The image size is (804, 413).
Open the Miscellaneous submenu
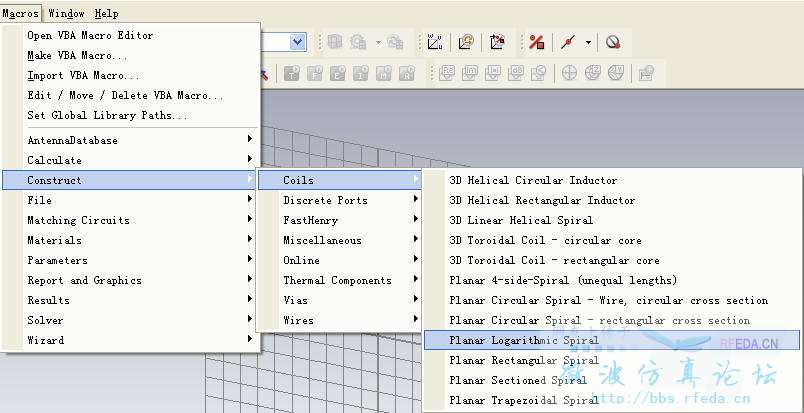click(x=340, y=240)
